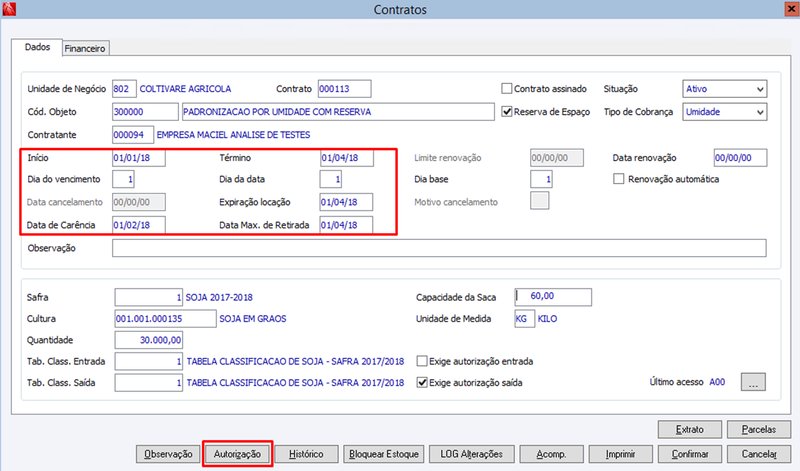Click the Extrato button
The width and height of the screenshot is (800, 471).
[690, 430]
